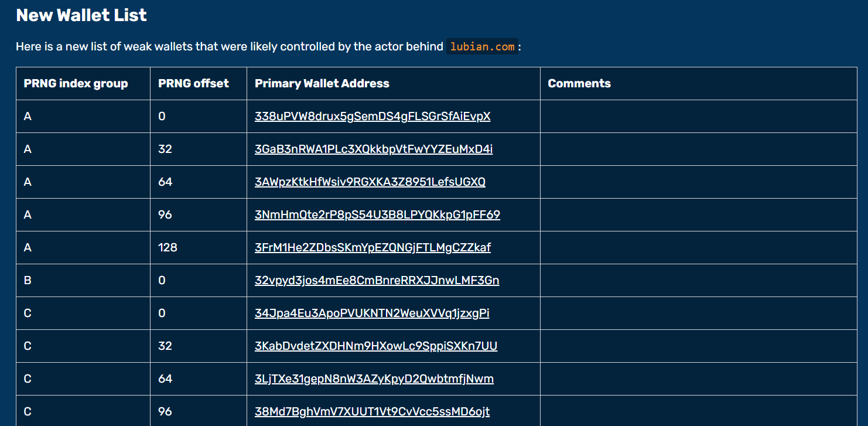Click the "PRNG index group" column header
Image resolution: width=868 pixels, height=426 pixels.
76,83
